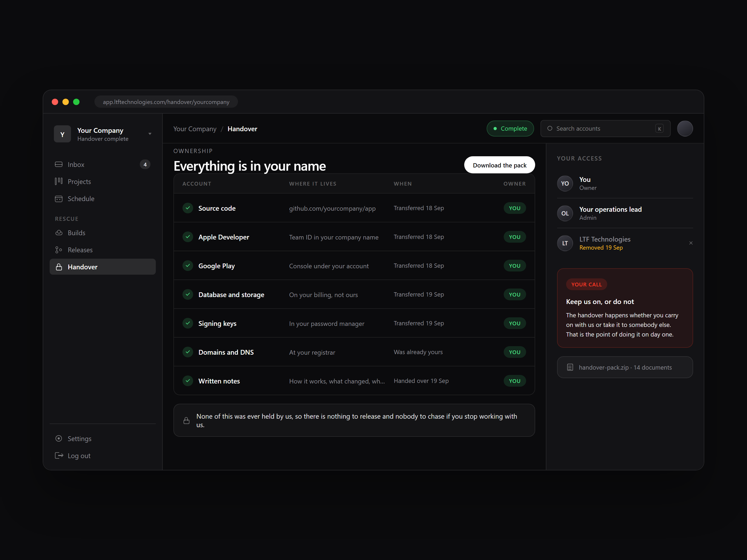Click the Log out arrow icon
Image resolution: width=747 pixels, height=560 pixels.
click(x=59, y=456)
